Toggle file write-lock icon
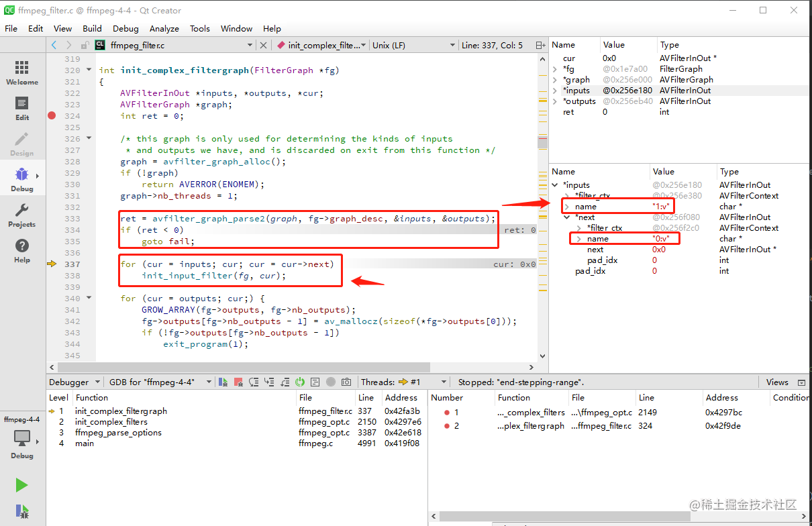Viewport: 812px width, 526px height. [x=85, y=45]
